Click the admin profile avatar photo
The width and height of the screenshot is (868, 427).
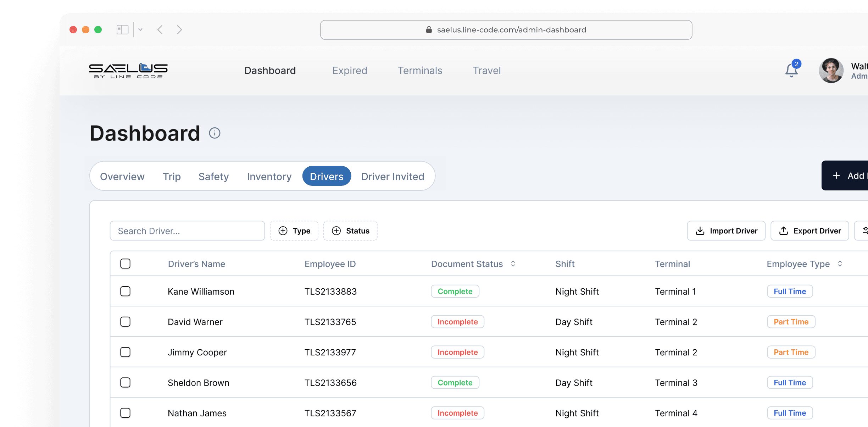[x=831, y=70]
